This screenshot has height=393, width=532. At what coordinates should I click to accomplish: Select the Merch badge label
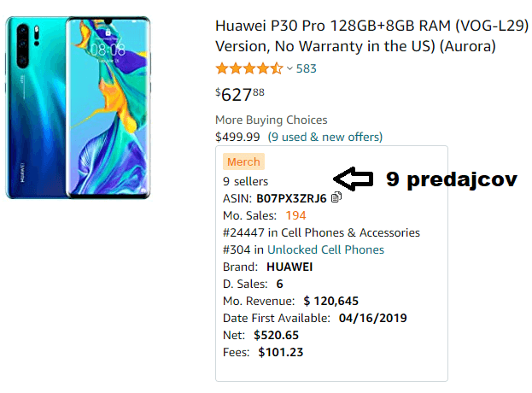[243, 161]
